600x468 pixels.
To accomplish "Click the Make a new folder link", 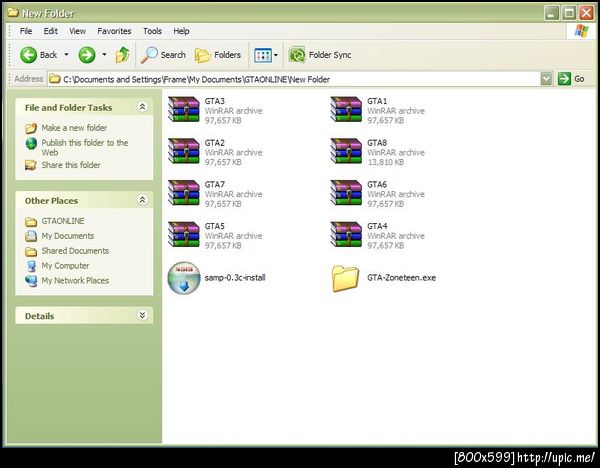I will 74,128.
